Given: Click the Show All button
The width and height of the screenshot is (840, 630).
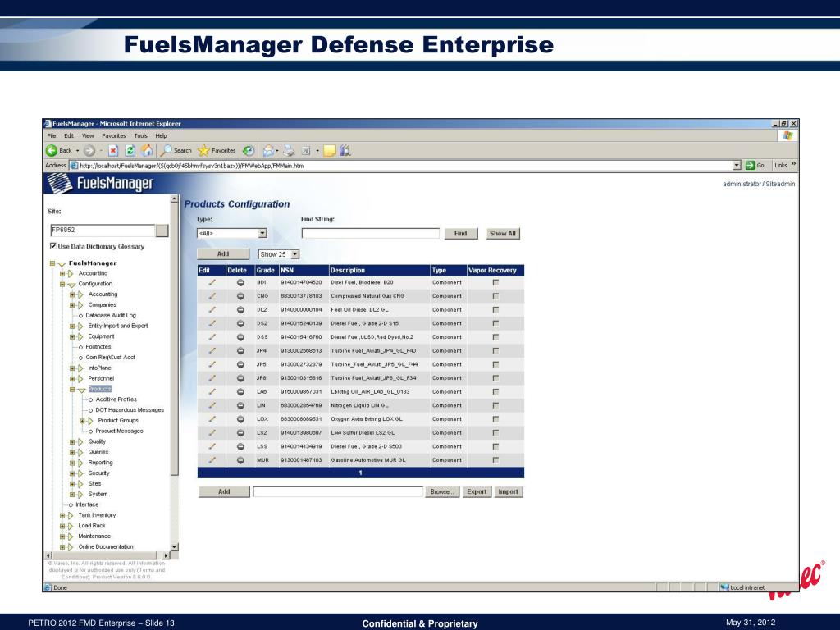Looking at the screenshot, I should [503, 234].
